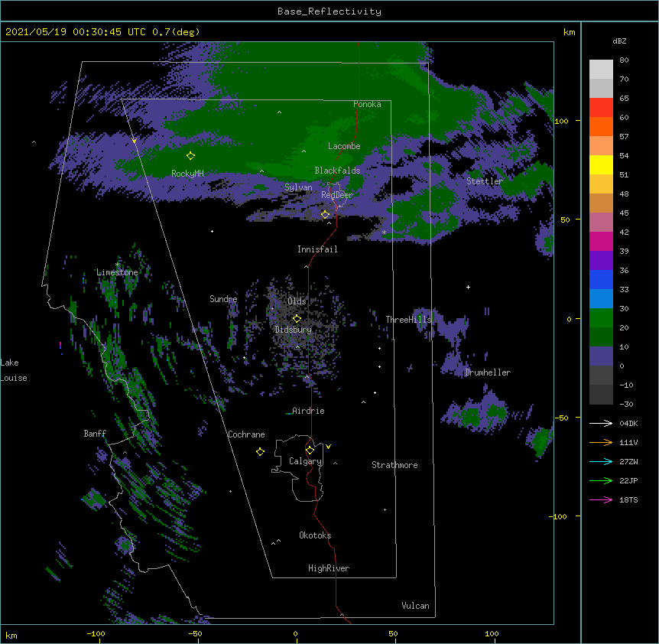Pick the bright yellow 51-54 dBZ swatch
This screenshot has width=659, height=644.
[x=601, y=164]
